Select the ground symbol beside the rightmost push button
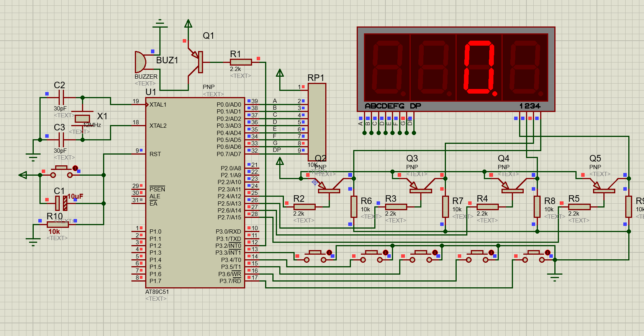 555,277
